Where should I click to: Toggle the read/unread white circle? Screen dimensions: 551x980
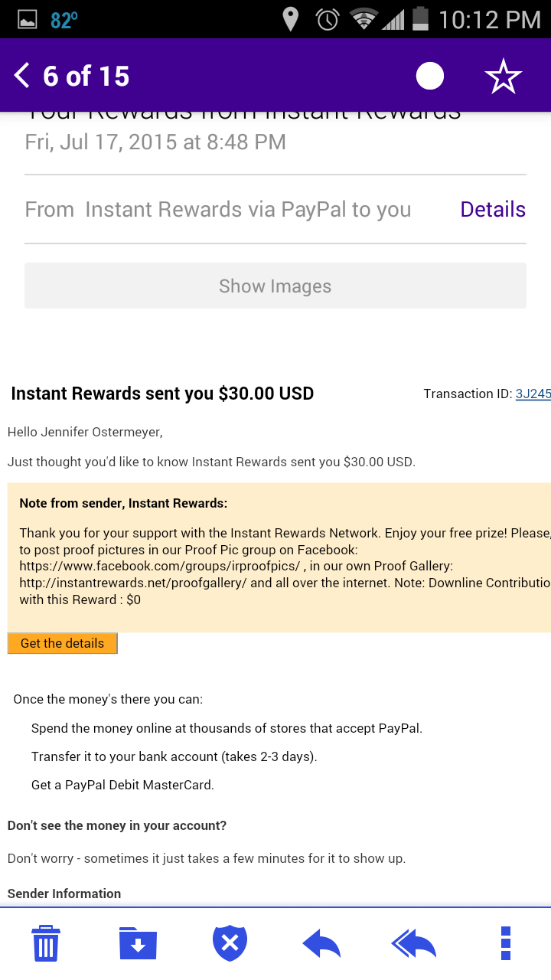pyautogui.click(x=429, y=76)
